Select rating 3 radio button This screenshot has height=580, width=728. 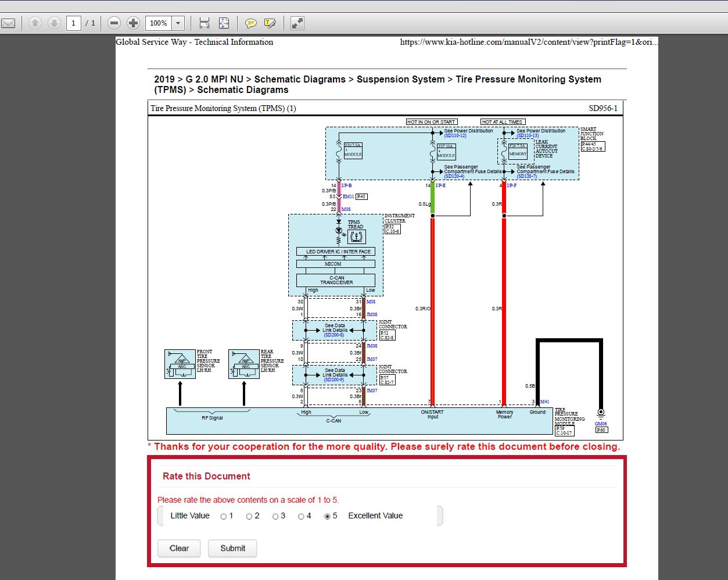pyautogui.click(x=275, y=517)
